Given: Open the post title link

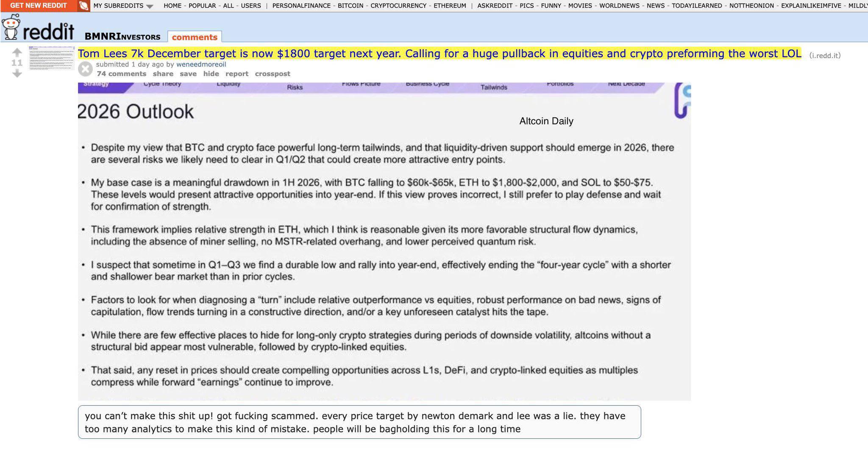Looking at the screenshot, I should click(439, 54).
